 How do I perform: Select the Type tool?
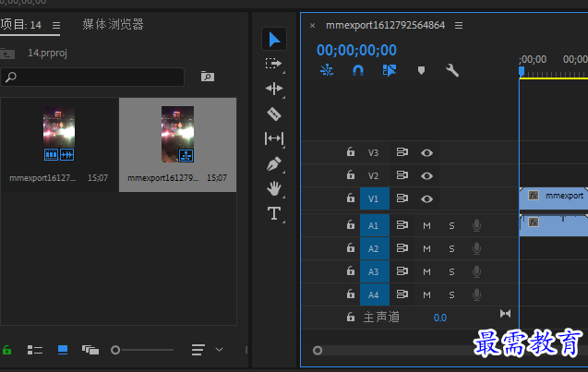click(274, 213)
